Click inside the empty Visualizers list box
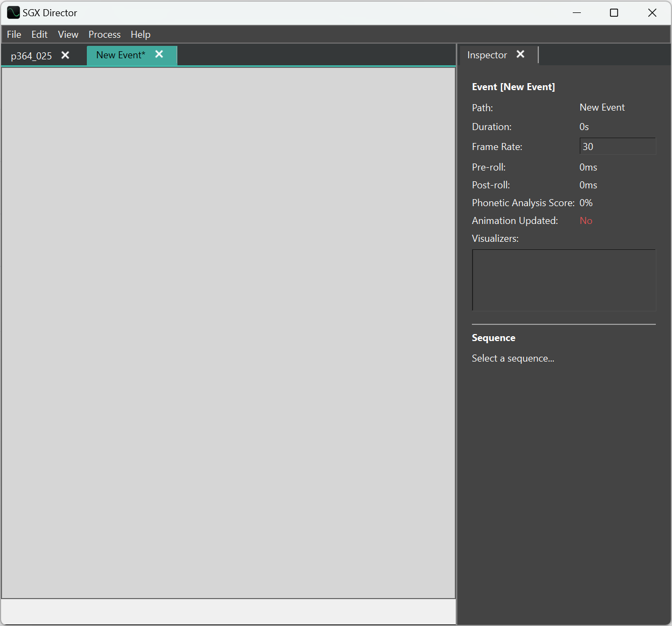 564,280
